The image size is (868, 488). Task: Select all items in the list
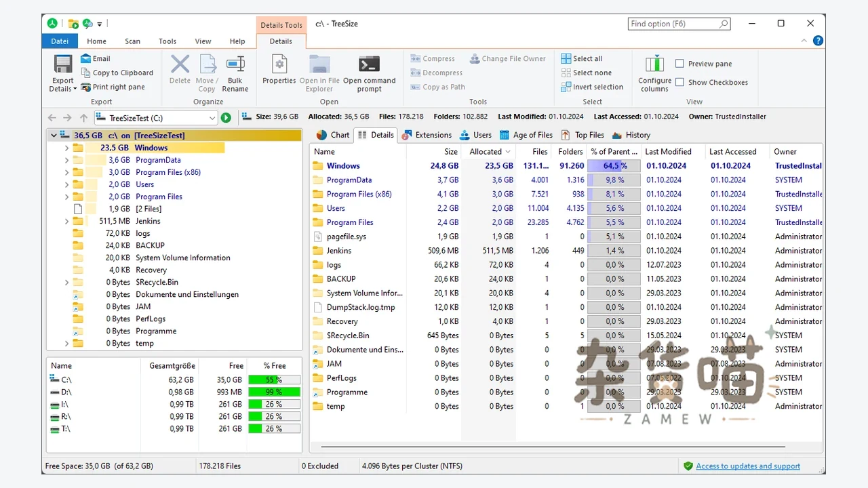point(582,59)
